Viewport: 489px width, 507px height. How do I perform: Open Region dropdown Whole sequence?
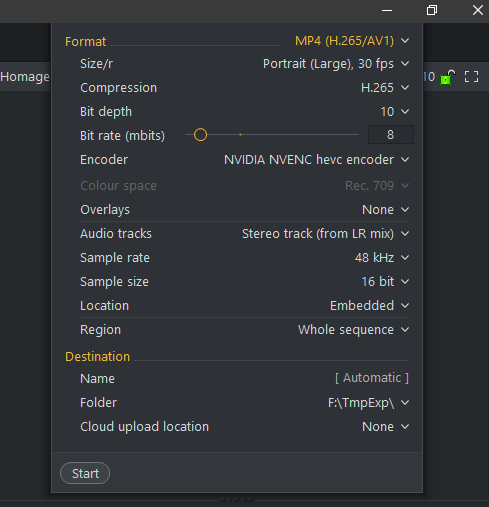(354, 330)
